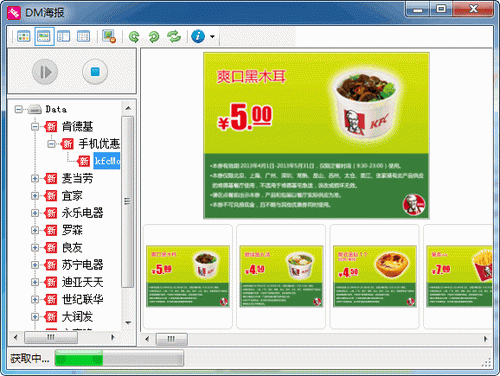Select the highlighted picture preview view icon

(x=44, y=36)
